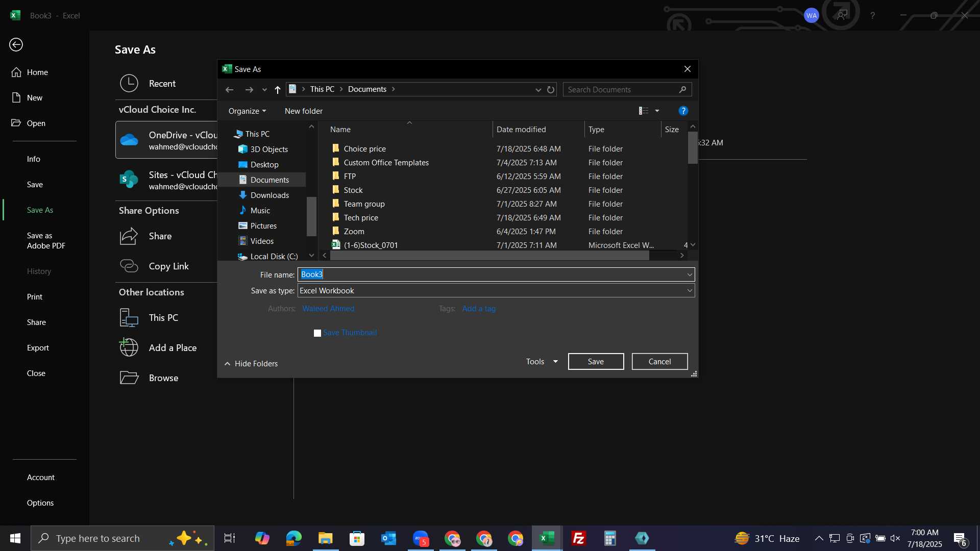Click the Browse folder icon

click(129, 378)
